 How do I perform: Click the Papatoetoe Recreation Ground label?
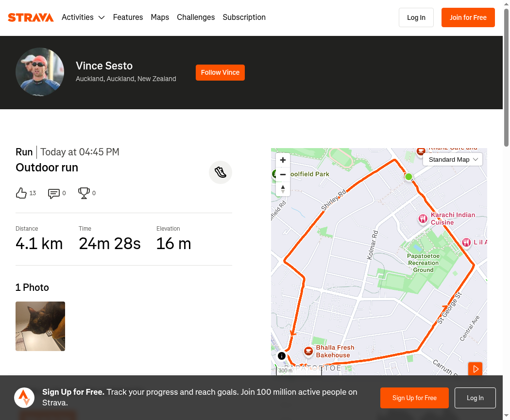click(423, 263)
